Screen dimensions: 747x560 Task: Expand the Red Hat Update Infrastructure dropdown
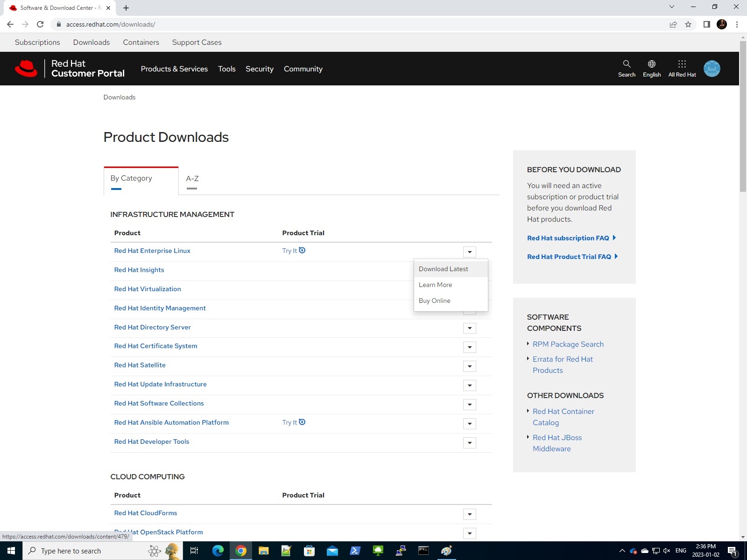(x=470, y=385)
